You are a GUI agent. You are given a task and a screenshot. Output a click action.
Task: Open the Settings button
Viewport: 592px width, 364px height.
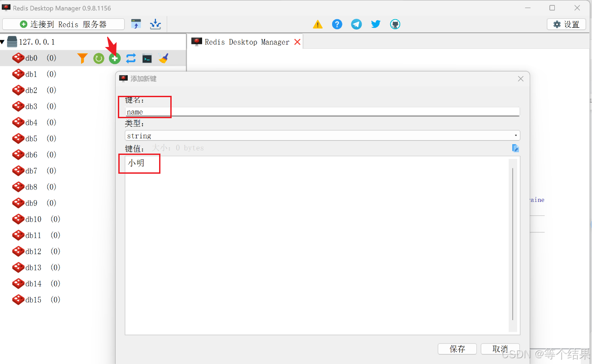(x=566, y=24)
